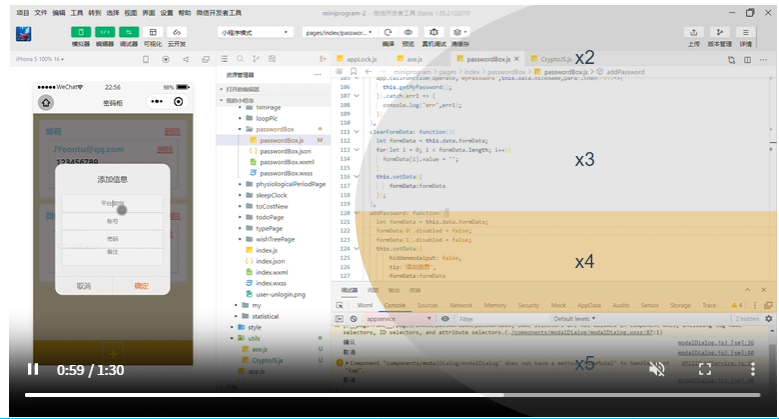Click the simulator mute speaker icon
779x419 pixels.
[x=185, y=59]
